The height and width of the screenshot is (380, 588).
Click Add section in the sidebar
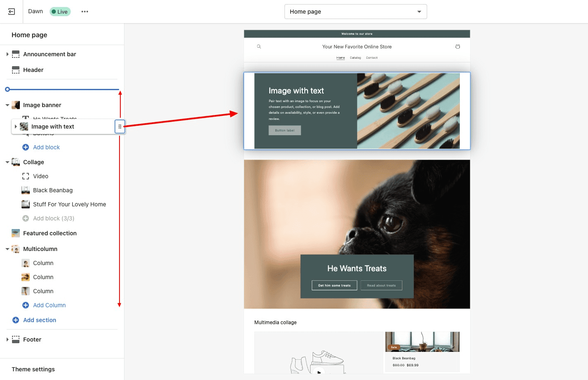(x=39, y=320)
